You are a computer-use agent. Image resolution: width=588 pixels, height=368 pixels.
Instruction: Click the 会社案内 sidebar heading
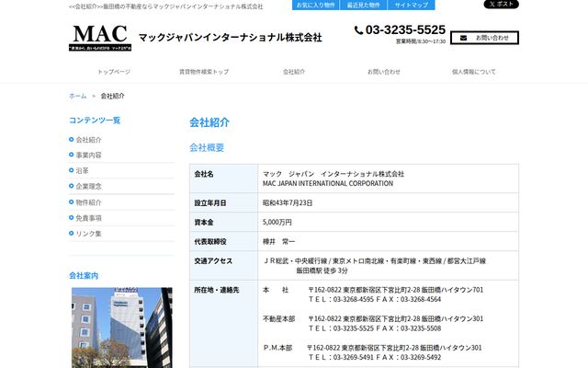[84, 276]
